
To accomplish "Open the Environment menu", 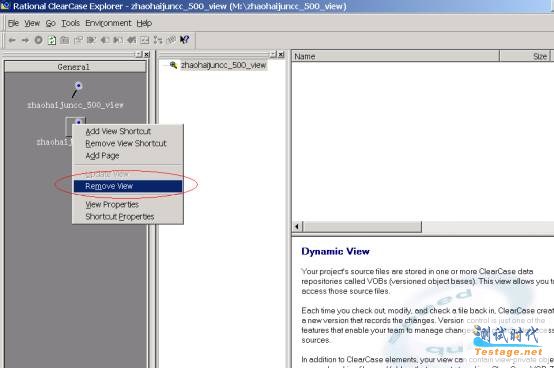I will click(108, 23).
